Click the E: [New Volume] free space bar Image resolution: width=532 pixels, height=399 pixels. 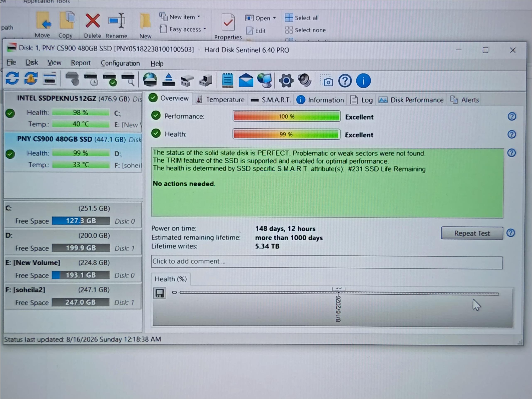(x=81, y=275)
